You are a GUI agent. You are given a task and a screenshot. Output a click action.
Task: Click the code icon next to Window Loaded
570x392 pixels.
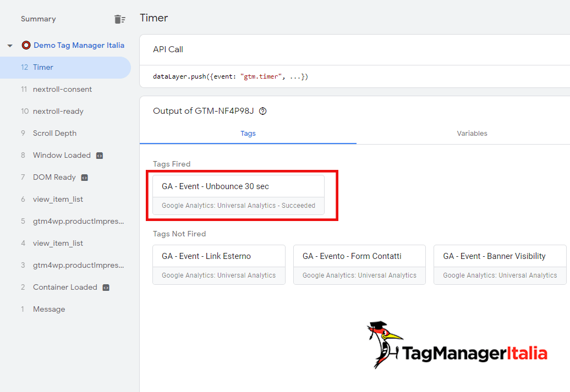tap(99, 156)
